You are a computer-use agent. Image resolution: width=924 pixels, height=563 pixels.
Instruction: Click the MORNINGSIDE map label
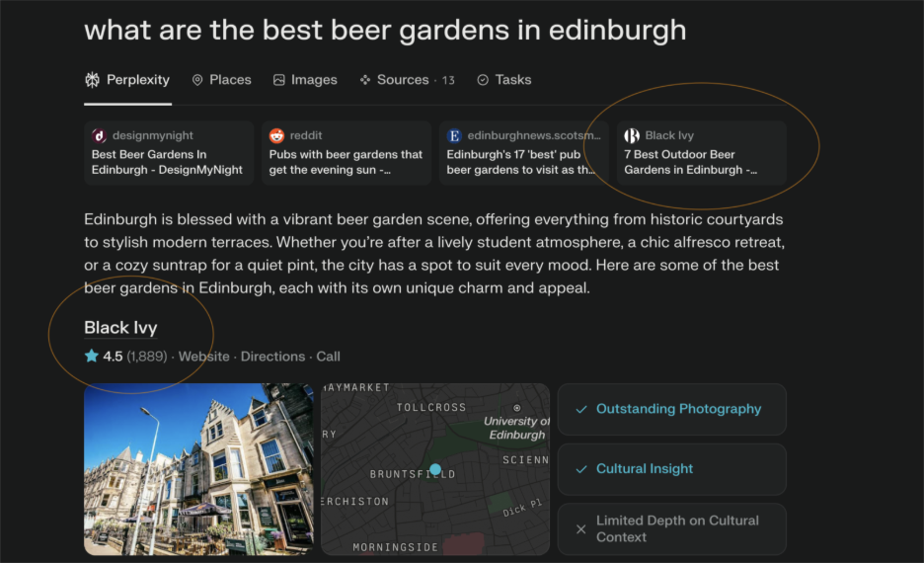tap(396, 547)
